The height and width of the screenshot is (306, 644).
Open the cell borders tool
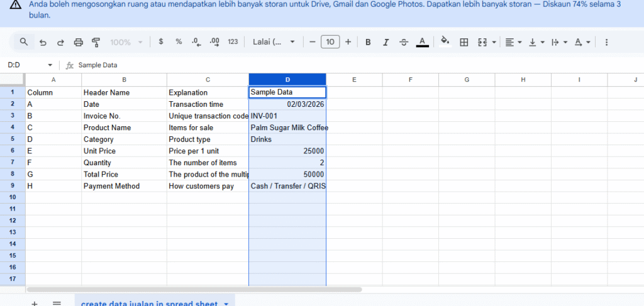pyautogui.click(x=464, y=42)
